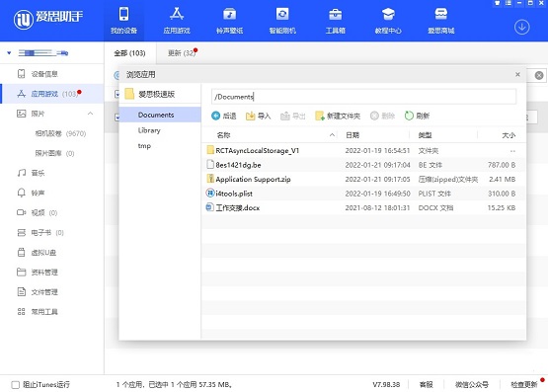Refresh the file list with 刷新
Image resolution: width=548 pixels, height=392 pixels.
tap(417, 116)
